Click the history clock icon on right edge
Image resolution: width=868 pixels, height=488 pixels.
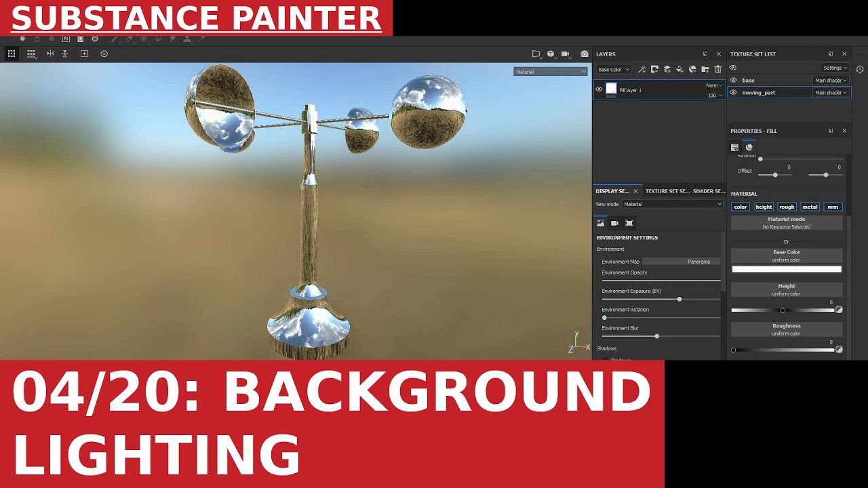coord(860,69)
